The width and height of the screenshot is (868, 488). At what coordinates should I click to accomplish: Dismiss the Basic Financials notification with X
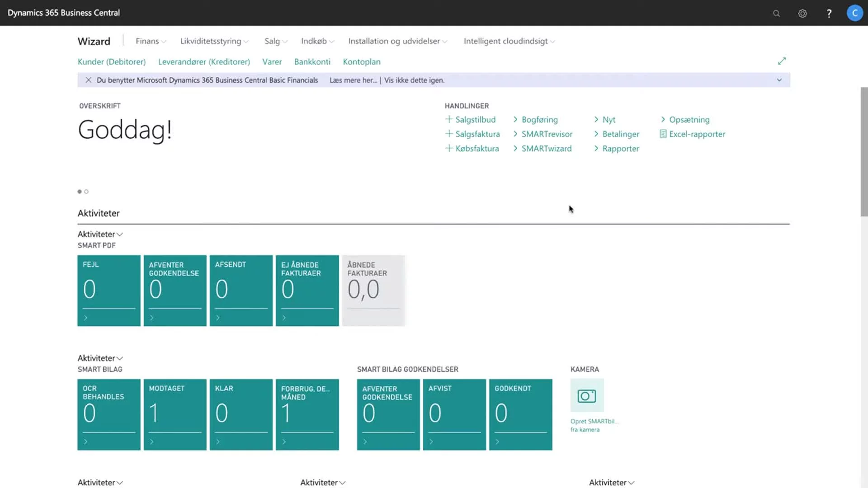[x=89, y=80]
